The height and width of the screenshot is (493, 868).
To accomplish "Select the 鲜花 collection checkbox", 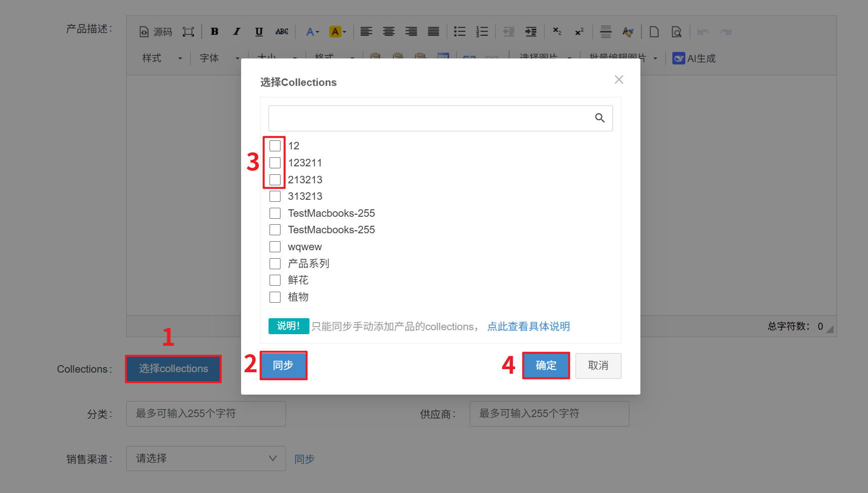I will (x=275, y=280).
